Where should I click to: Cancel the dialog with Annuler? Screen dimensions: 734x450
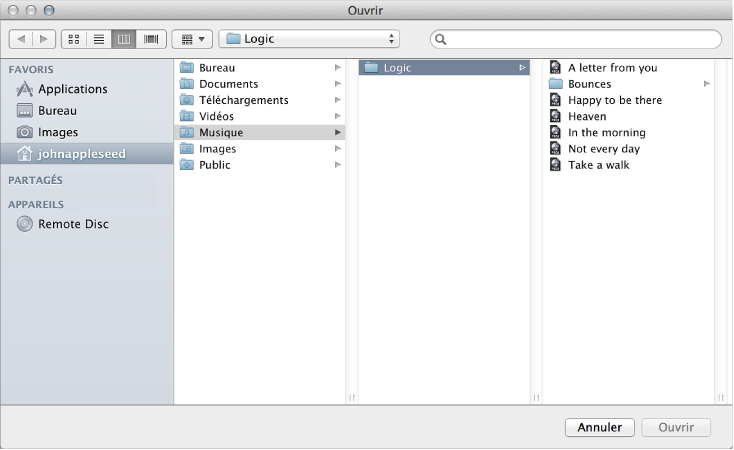click(x=600, y=428)
